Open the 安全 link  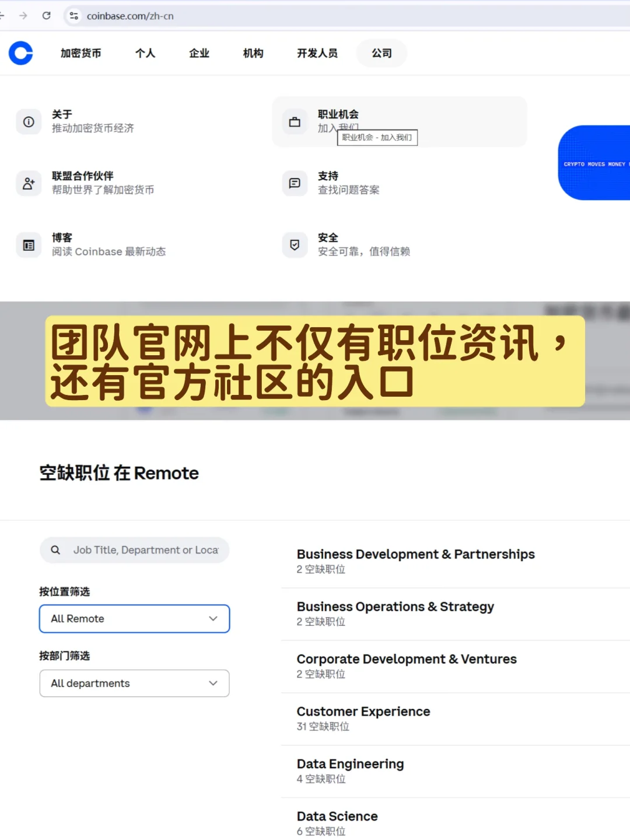(x=328, y=237)
